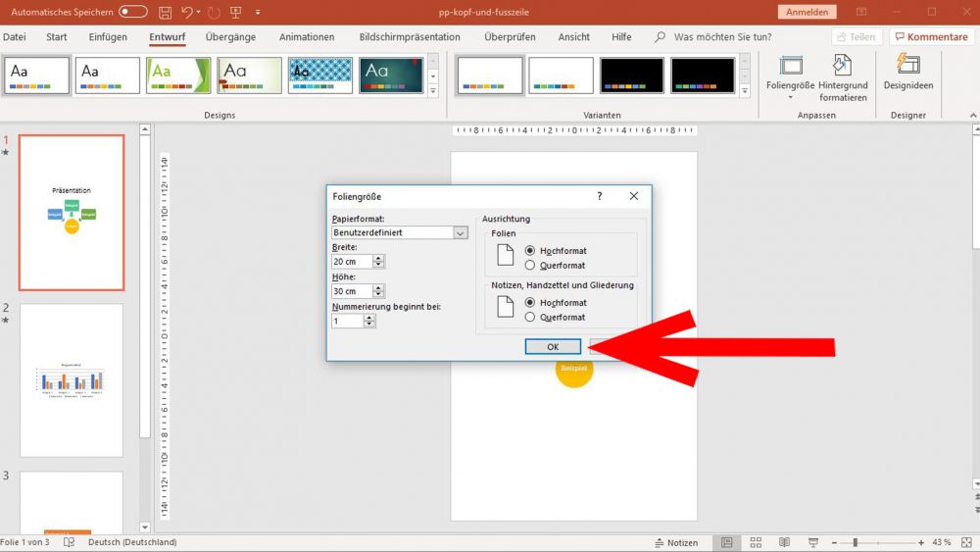Switch to the Übergänge tab
The height and width of the screenshot is (552, 980).
point(230,37)
